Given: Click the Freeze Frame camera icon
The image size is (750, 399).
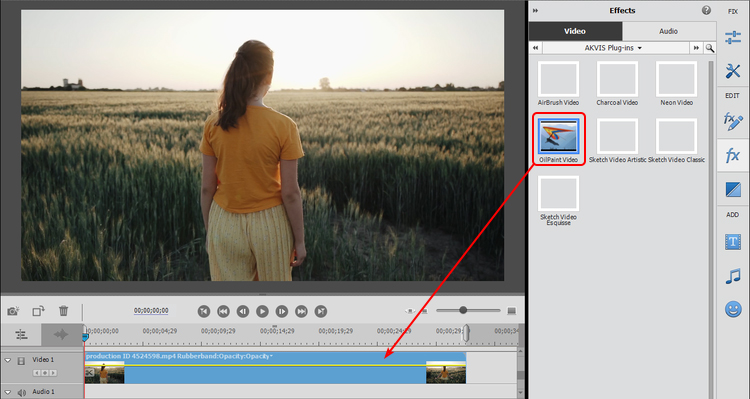Looking at the screenshot, I should pos(13,311).
